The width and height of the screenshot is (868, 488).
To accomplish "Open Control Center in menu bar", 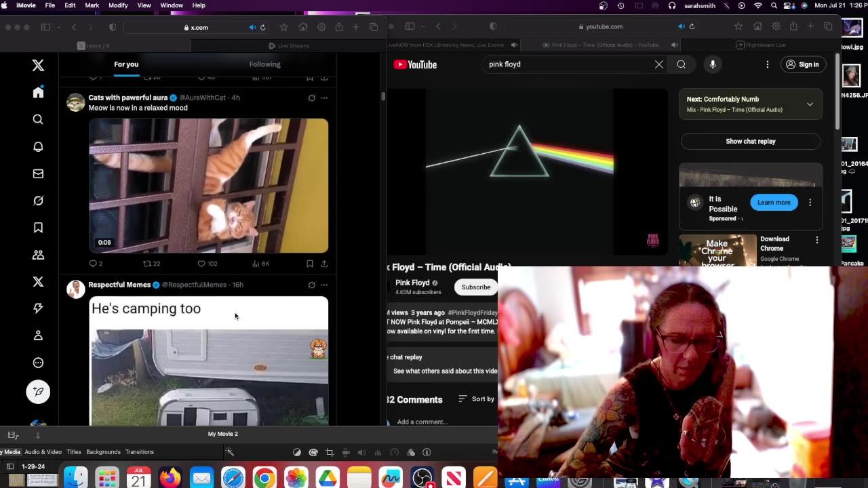I will (x=789, y=5).
